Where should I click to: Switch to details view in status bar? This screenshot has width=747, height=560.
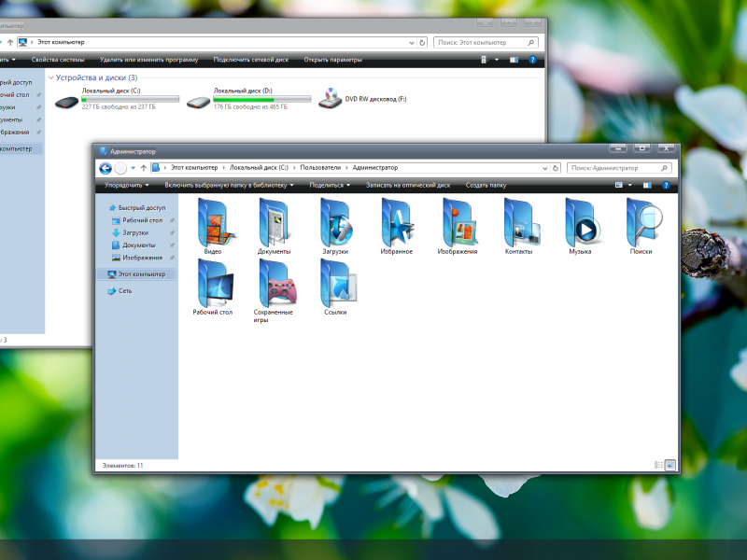point(658,465)
